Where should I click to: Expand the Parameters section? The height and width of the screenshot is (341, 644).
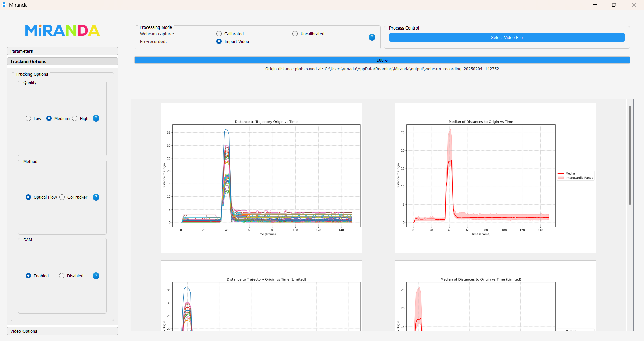point(62,51)
